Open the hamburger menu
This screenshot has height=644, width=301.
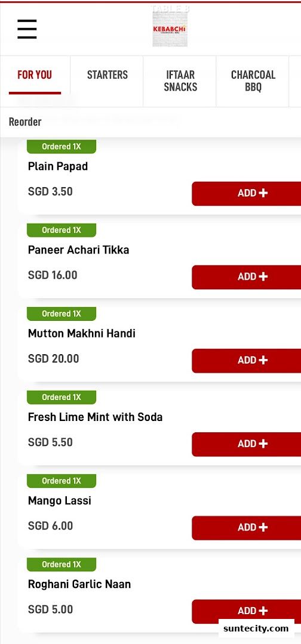(27, 29)
